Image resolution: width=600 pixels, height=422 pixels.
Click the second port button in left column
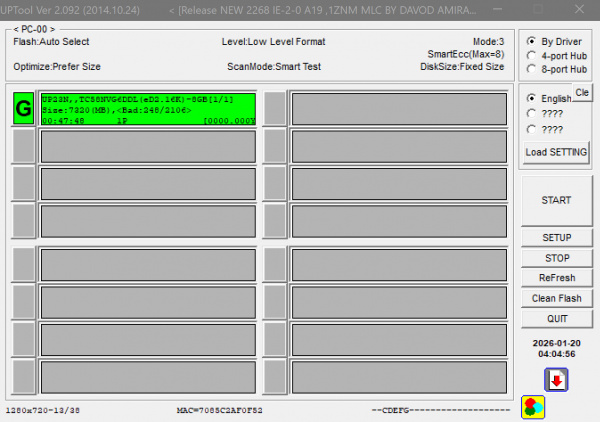pyautogui.click(x=23, y=146)
